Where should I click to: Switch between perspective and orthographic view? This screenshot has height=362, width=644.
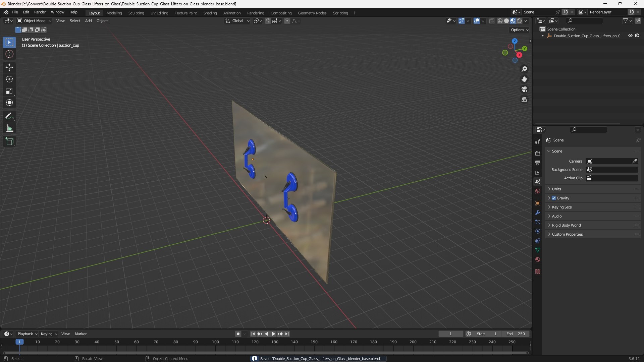tap(524, 100)
